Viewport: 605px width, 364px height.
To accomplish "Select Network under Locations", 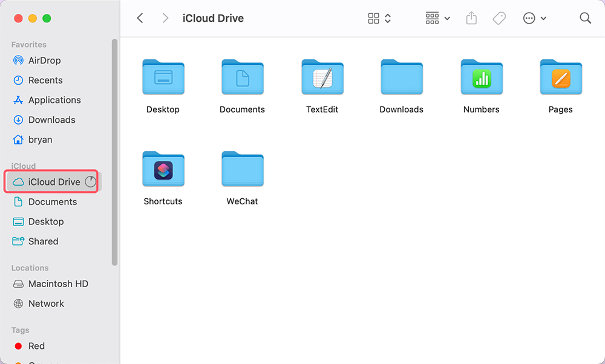I will pyautogui.click(x=46, y=304).
